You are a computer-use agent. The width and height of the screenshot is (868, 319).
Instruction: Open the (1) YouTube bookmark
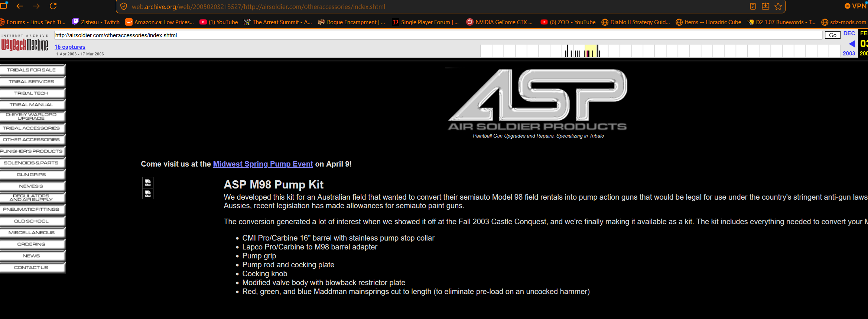[219, 22]
